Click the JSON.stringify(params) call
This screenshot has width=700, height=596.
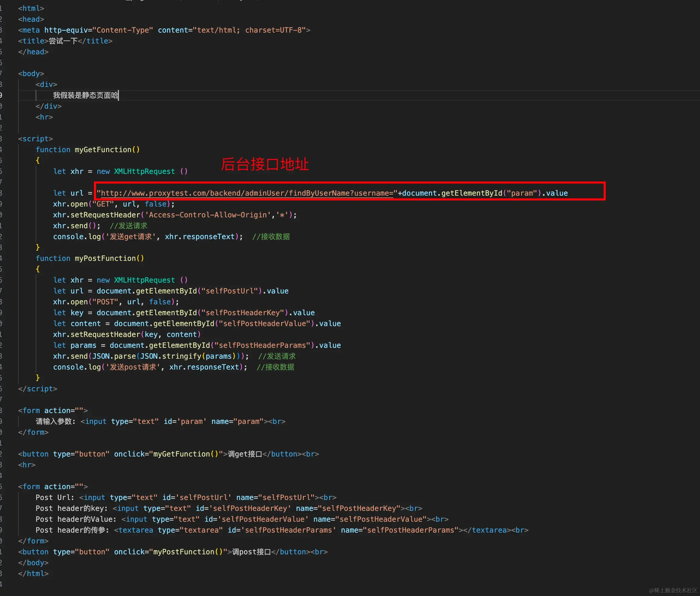click(188, 356)
